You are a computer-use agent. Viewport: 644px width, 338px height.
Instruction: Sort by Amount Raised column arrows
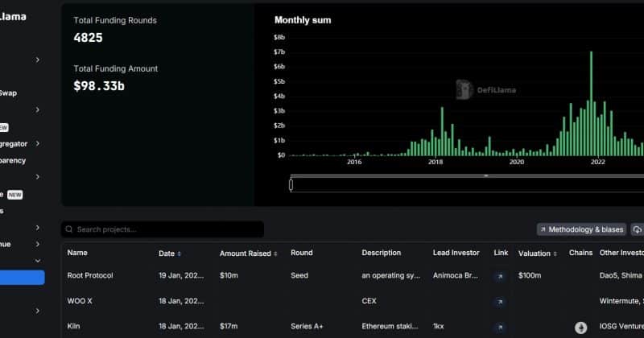tap(275, 253)
